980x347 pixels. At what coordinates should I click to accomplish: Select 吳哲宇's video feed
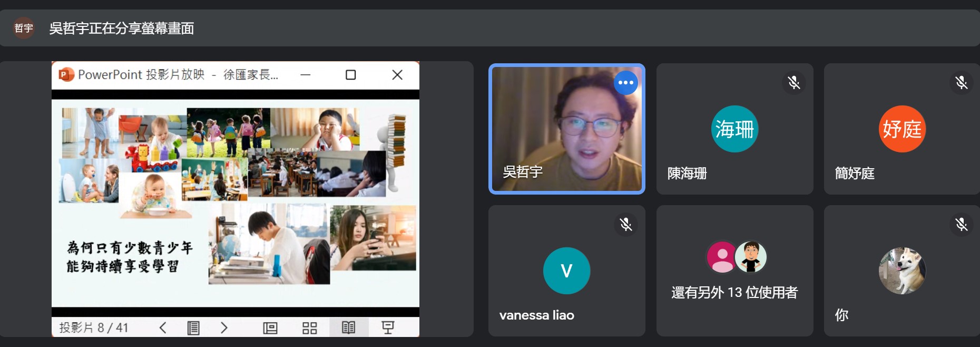pos(567,129)
